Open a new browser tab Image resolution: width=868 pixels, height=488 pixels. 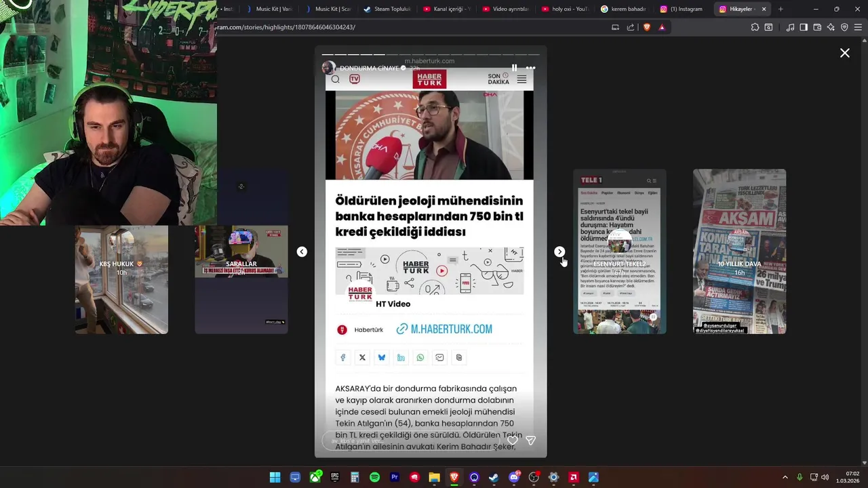[x=781, y=9]
